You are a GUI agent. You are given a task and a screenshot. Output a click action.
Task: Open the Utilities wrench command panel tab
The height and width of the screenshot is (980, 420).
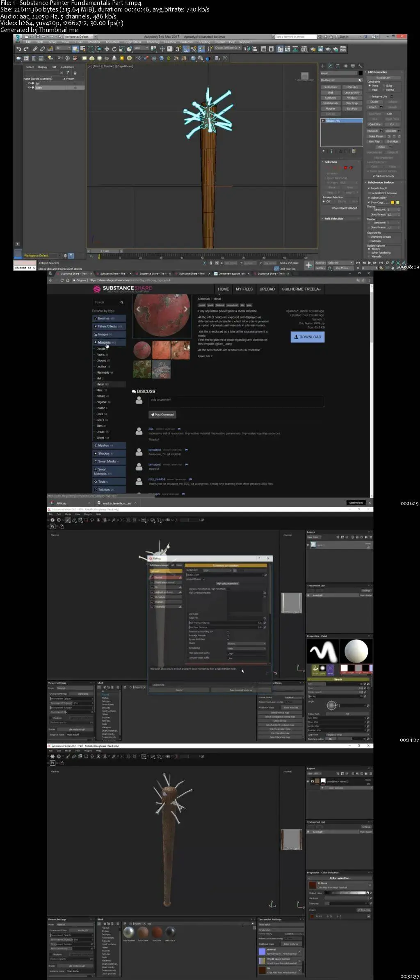pos(360,66)
